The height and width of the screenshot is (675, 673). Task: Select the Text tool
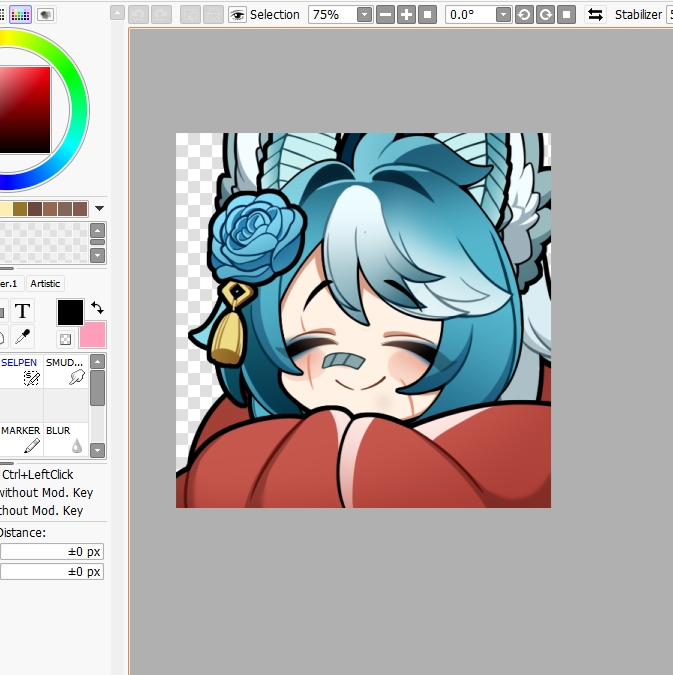click(22, 310)
